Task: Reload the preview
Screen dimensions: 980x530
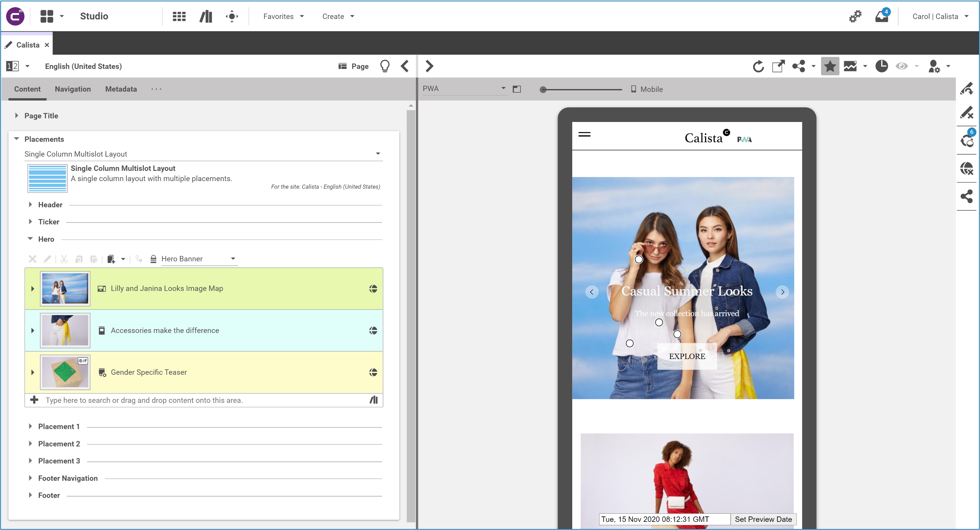Action: click(x=758, y=66)
